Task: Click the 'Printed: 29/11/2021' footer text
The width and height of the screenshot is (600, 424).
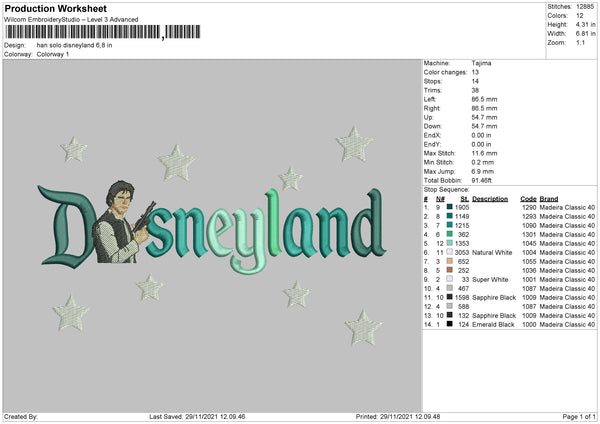Action: 398,417
